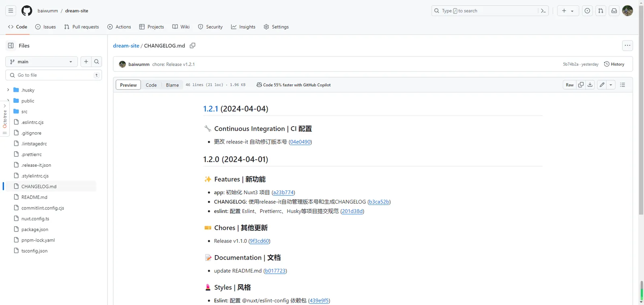644x305 pixels.
Task: Open .release-it.json file
Action: point(36,165)
